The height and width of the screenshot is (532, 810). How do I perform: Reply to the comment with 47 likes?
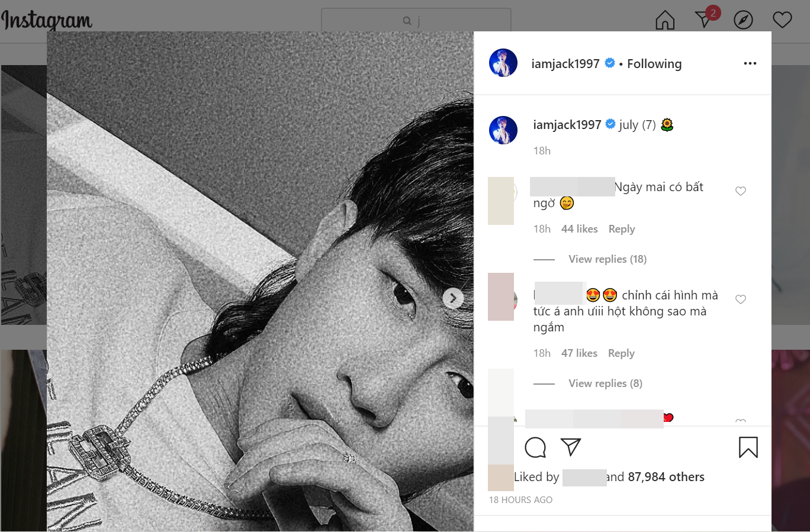click(621, 353)
